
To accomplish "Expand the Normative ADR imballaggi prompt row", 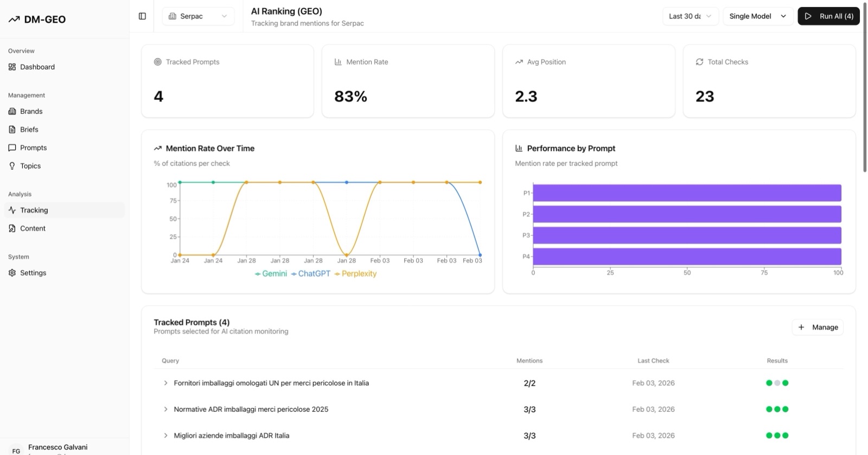I will 165,409.
